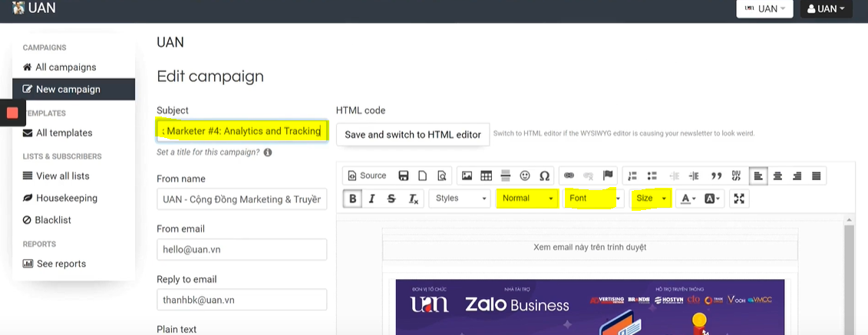Open Housekeeping in sidebar
Screen dimensions: 868x335
pyautogui.click(x=74, y=198)
